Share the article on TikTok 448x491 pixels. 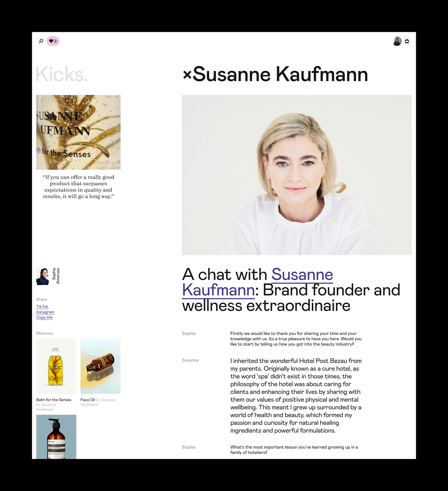click(x=42, y=307)
